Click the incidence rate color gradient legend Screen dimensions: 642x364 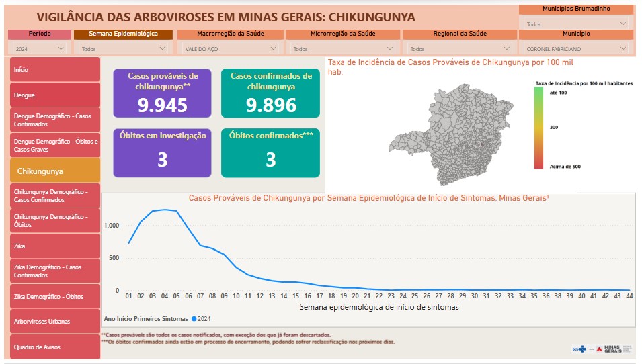[x=539, y=128]
